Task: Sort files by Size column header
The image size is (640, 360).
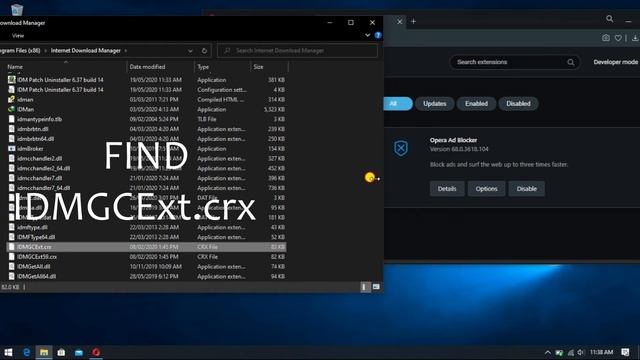Action: (258, 67)
